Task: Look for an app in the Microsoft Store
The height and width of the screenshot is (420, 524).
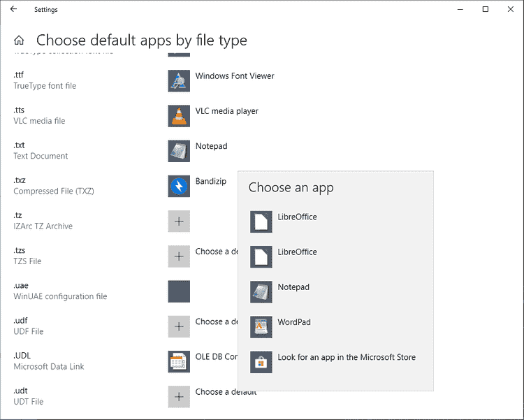Action: pos(335,362)
